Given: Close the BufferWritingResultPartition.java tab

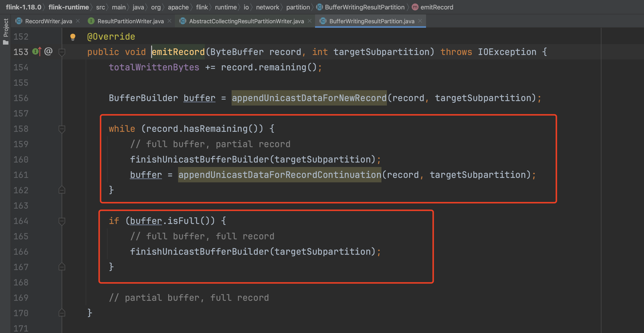Looking at the screenshot, I should pyautogui.click(x=420, y=21).
